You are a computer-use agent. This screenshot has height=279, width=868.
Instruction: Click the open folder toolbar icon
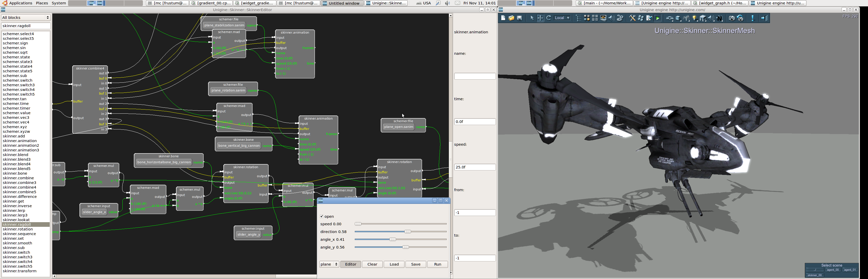(511, 18)
